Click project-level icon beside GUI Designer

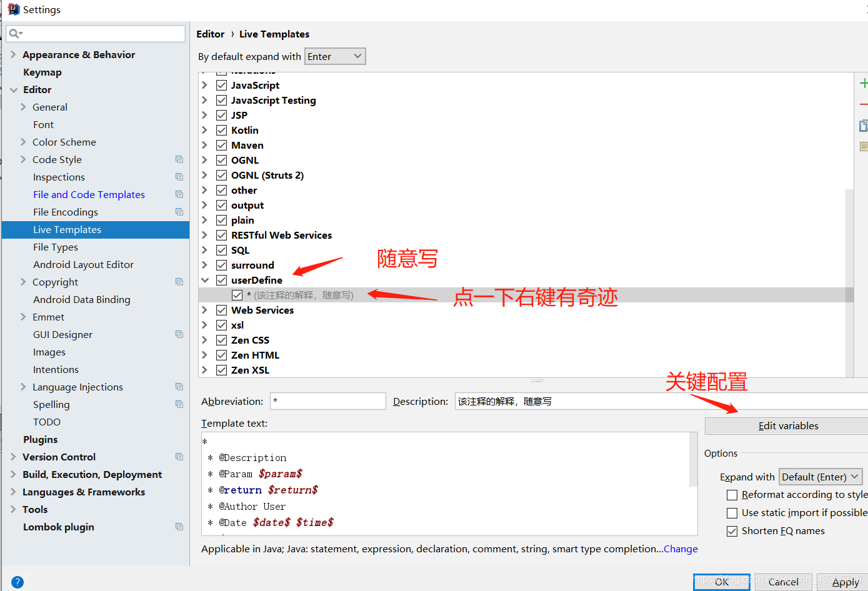coord(179,334)
